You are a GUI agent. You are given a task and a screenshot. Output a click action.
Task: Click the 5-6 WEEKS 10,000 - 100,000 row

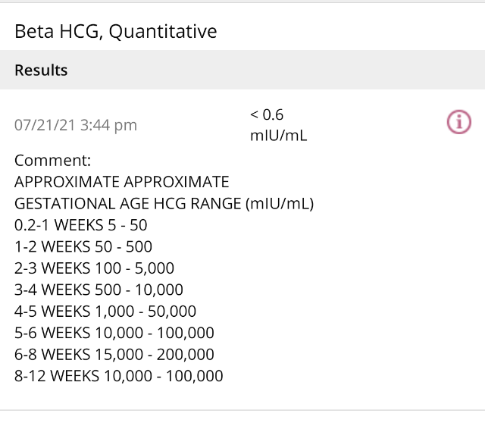(x=114, y=333)
